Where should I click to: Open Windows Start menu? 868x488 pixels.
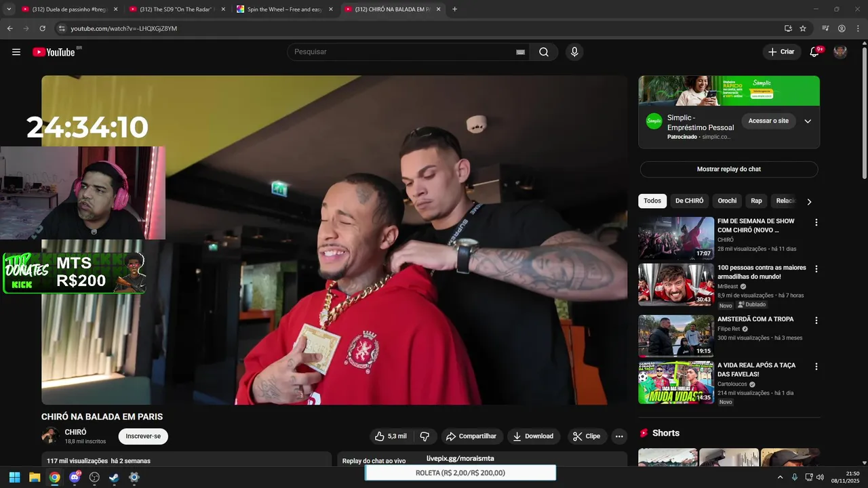(x=15, y=477)
